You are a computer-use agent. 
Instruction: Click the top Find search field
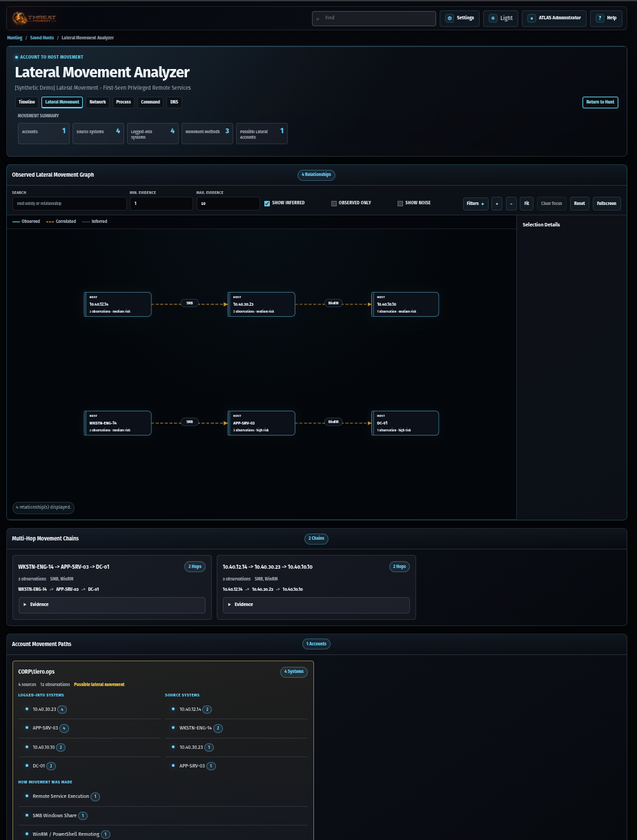pyautogui.click(x=374, y=18)
